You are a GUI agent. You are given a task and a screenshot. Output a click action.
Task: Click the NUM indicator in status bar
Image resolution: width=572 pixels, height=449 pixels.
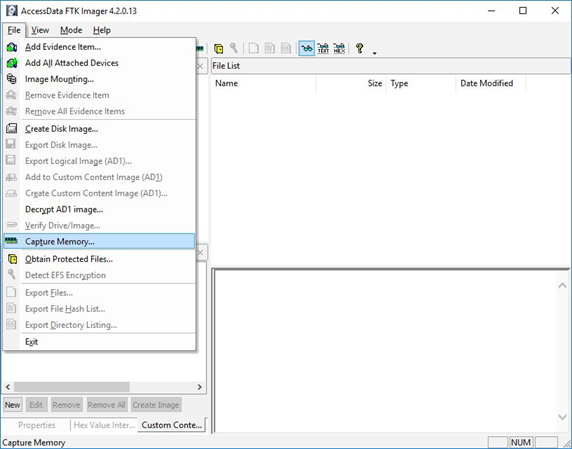521,442
